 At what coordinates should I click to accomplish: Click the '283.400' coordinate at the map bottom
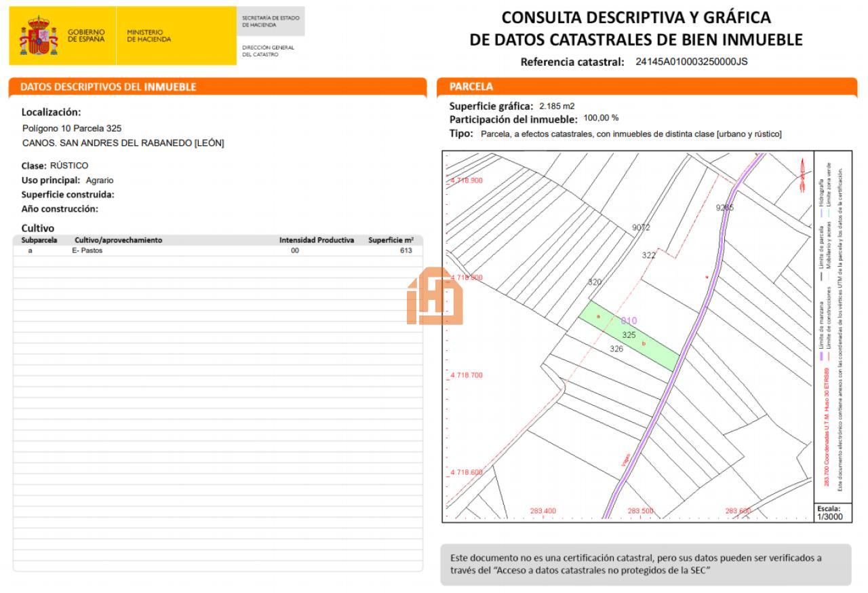[x=543, y=511]
